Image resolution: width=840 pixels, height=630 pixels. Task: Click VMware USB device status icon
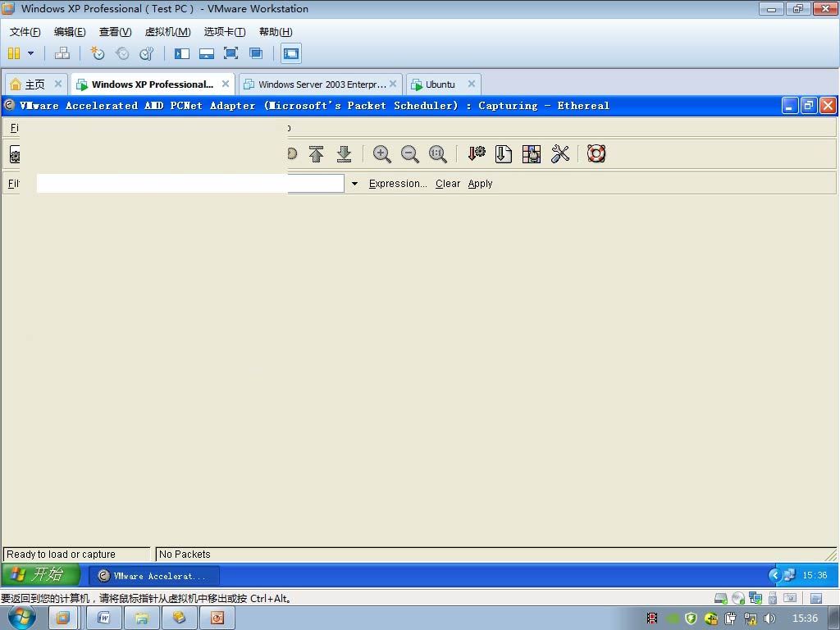[x=773, y=598]
